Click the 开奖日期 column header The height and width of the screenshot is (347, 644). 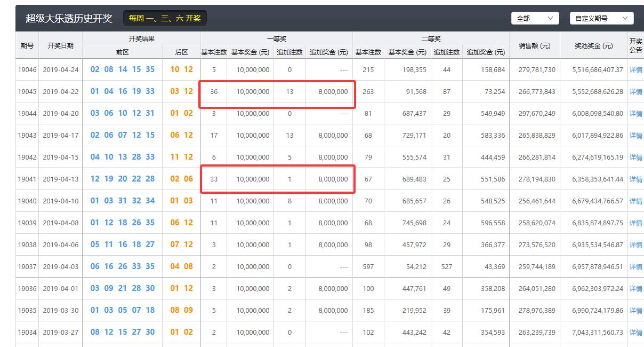pos(61,45)
